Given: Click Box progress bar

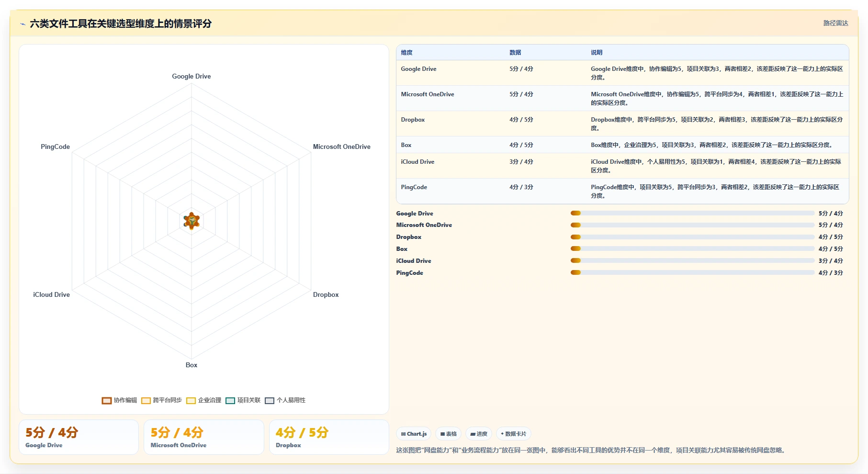Looking at the screenshot, I should click(x=692, y=248).
